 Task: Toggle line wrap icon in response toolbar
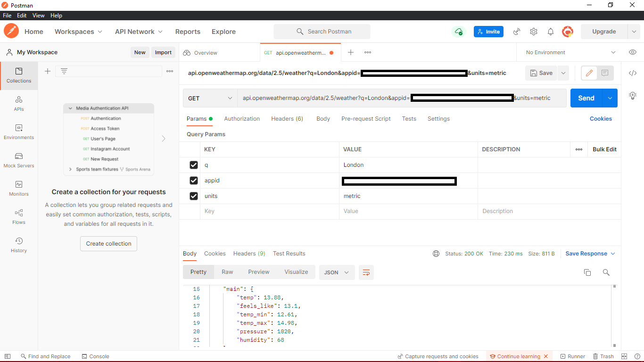366,272
